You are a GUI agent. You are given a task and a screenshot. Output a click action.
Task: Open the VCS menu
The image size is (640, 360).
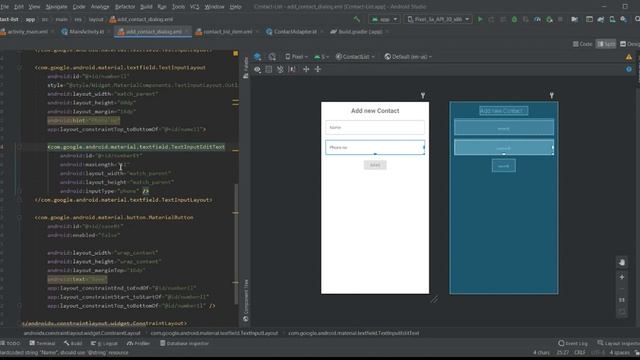point(195,7)
